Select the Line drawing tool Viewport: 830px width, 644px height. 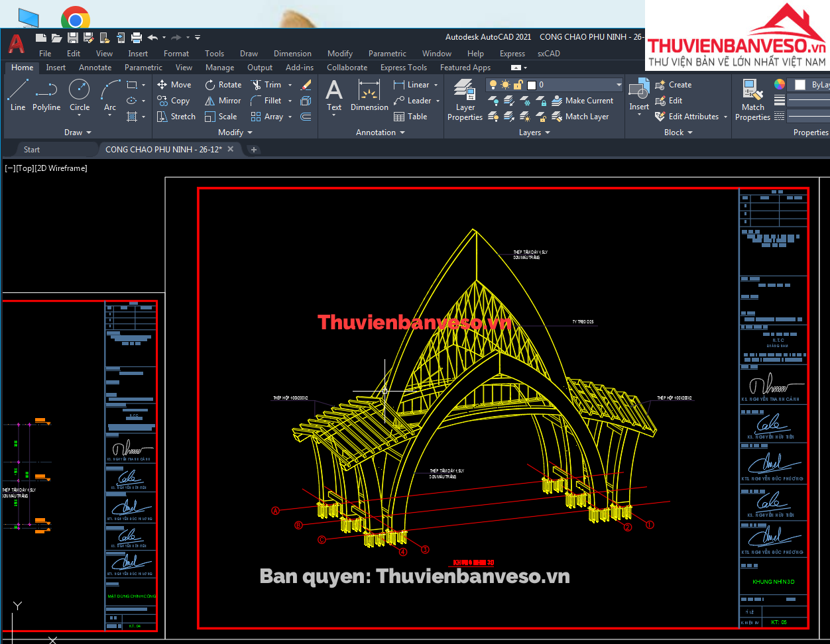click(18, 94)
